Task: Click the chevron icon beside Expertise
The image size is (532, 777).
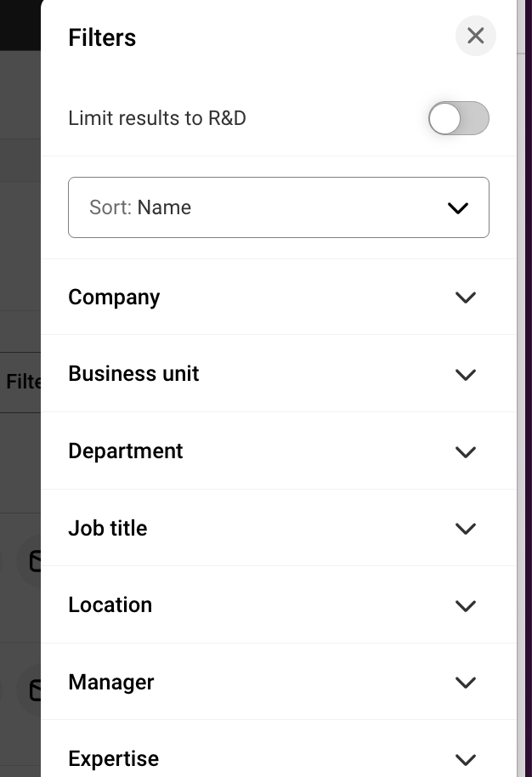Action: [x=465, y=759]
